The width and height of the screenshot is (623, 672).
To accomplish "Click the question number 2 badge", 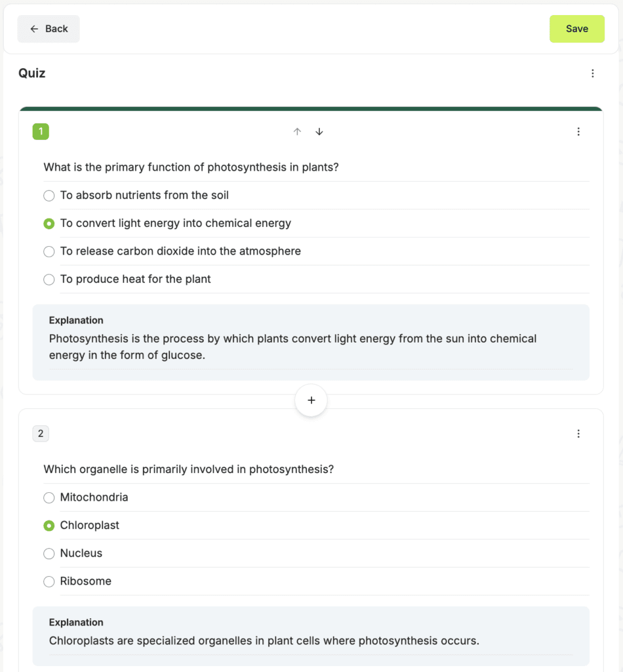I will [x=41, y=434].
